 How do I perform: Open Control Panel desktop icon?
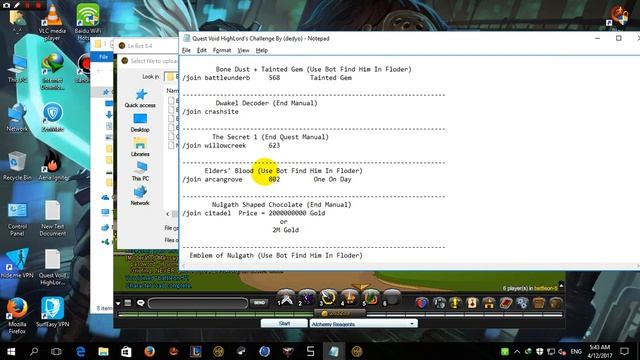point(17,220)
